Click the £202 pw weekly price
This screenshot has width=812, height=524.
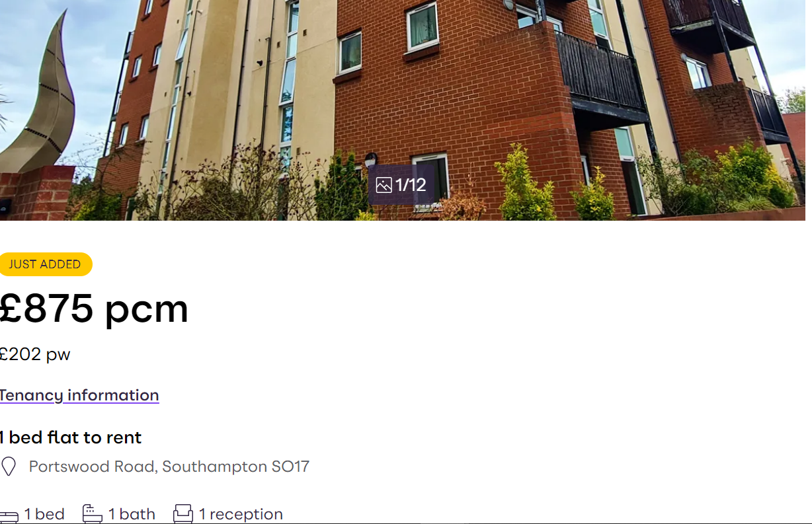point(34,354)
